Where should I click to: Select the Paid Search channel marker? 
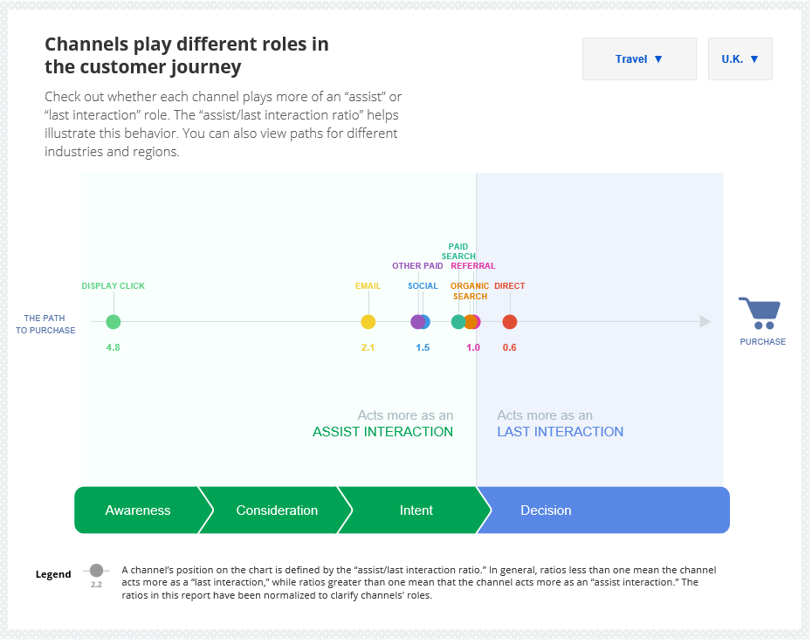(458, 321)
